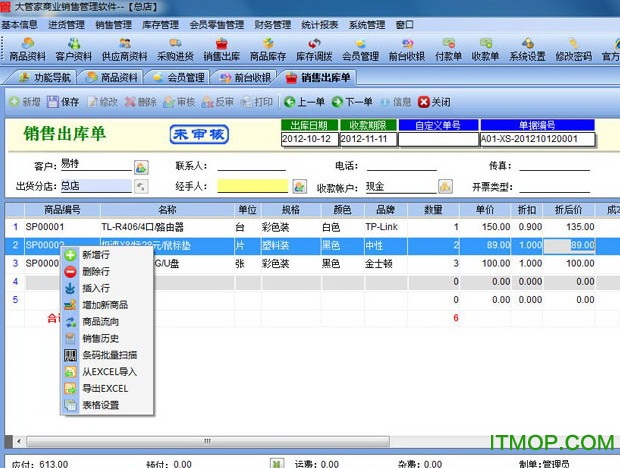
Task: Select 插入行 in context menu
Action: [x=107, y=288]
